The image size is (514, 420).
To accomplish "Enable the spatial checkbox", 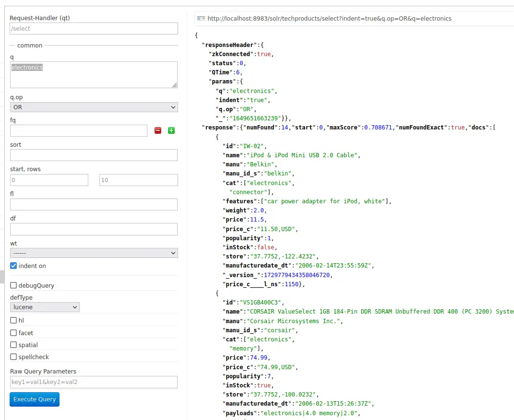I will point(13,345).
